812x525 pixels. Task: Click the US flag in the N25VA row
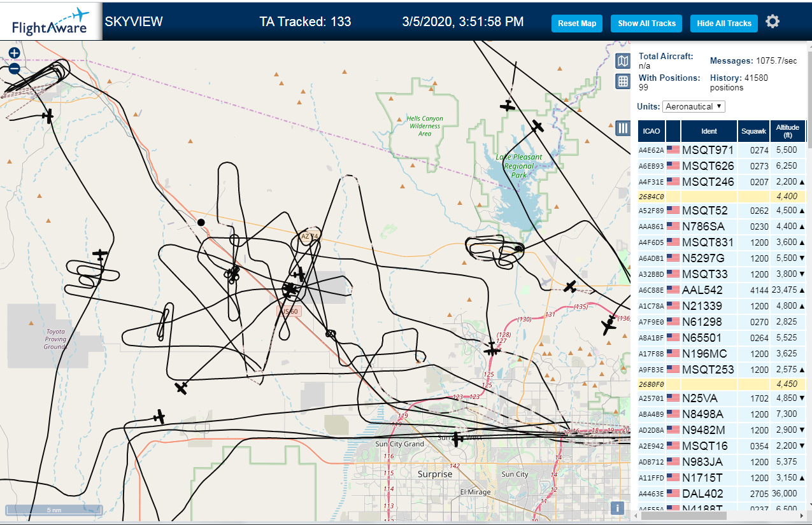point(673,398)
